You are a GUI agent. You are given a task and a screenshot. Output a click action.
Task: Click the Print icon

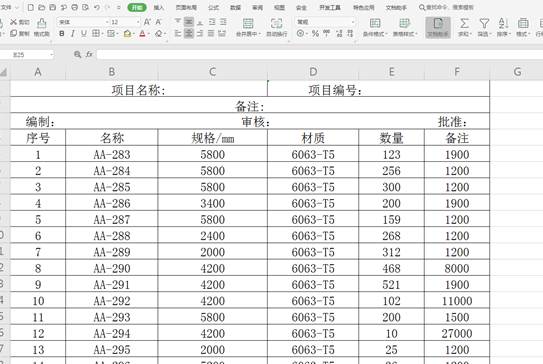click(x=74, y=7)
